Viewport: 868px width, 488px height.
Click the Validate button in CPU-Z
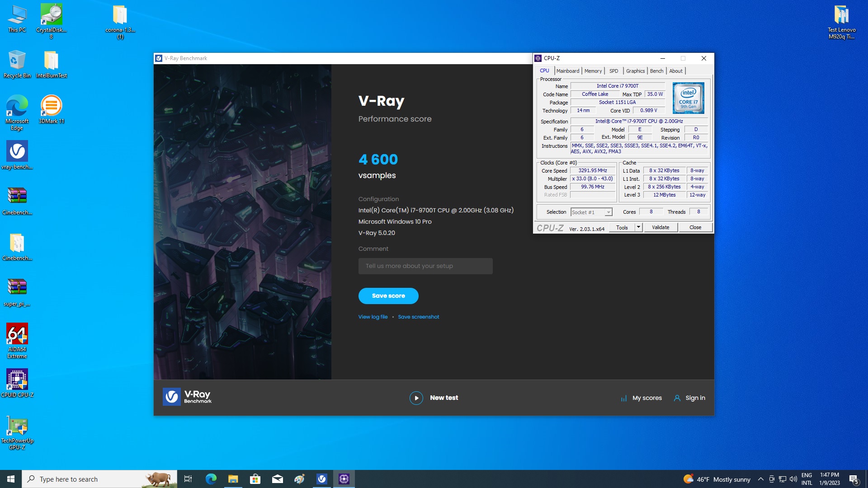pos(660,227)
